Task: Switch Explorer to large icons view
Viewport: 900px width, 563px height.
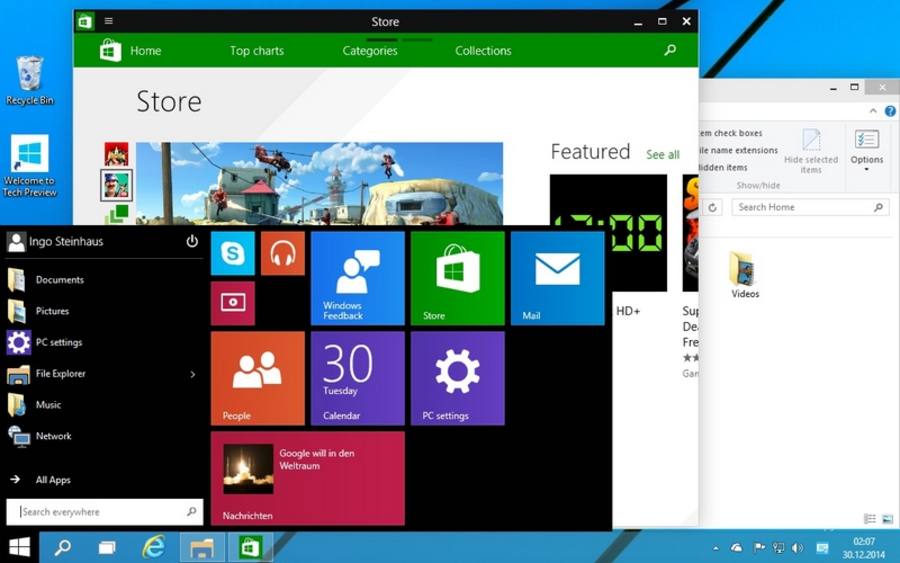Action: [887, 519]
